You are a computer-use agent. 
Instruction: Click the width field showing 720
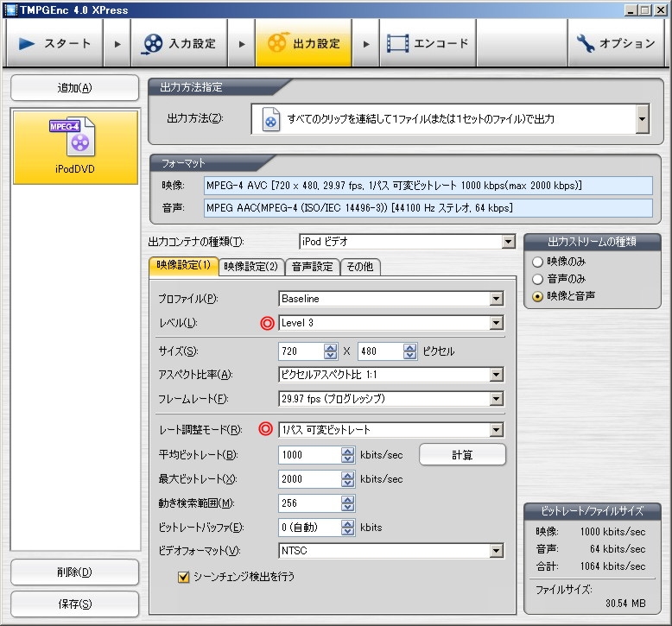pyautogui.click(x=301, y=351)
